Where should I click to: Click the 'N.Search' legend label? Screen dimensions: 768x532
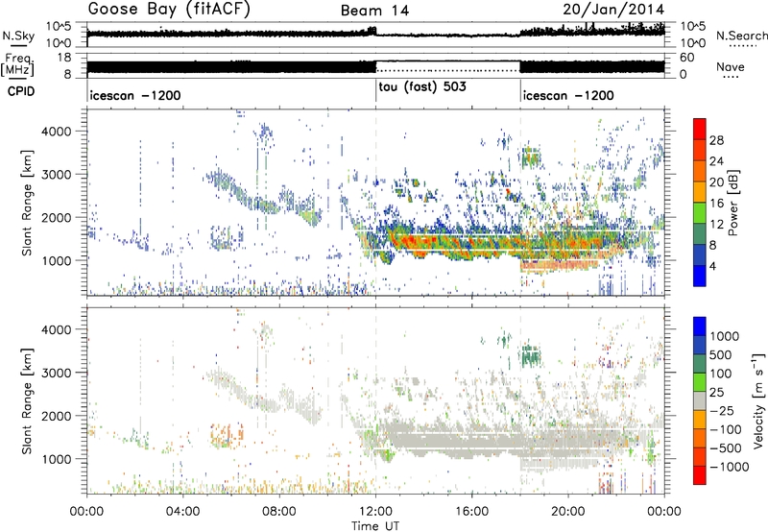click(x=741, y=36)
